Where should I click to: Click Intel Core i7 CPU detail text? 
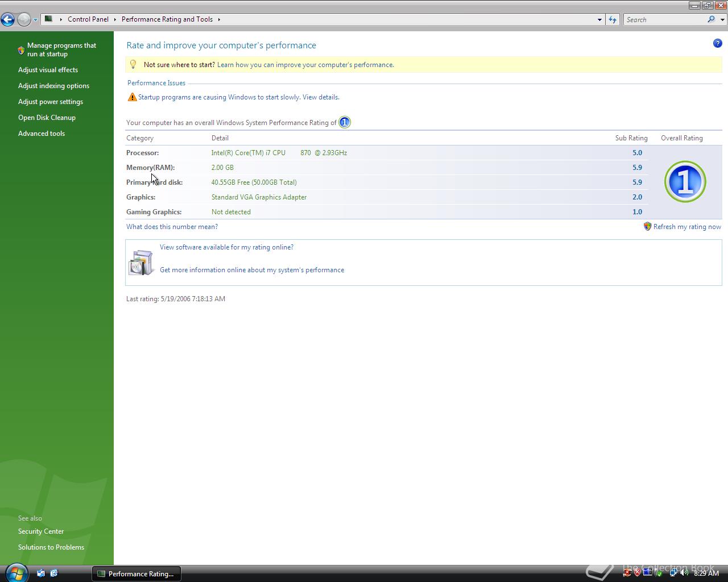click(279, 153)
